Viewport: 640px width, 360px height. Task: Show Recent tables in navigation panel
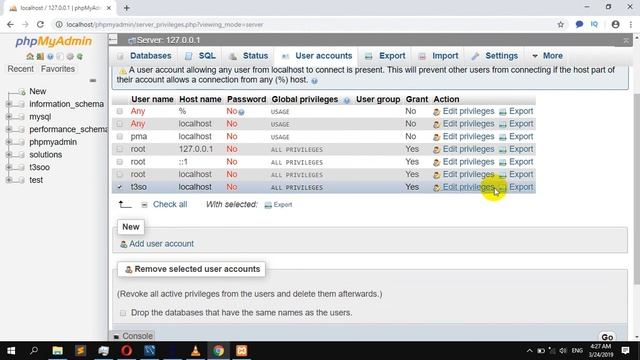pyautogui.click(x=20, y=69)
